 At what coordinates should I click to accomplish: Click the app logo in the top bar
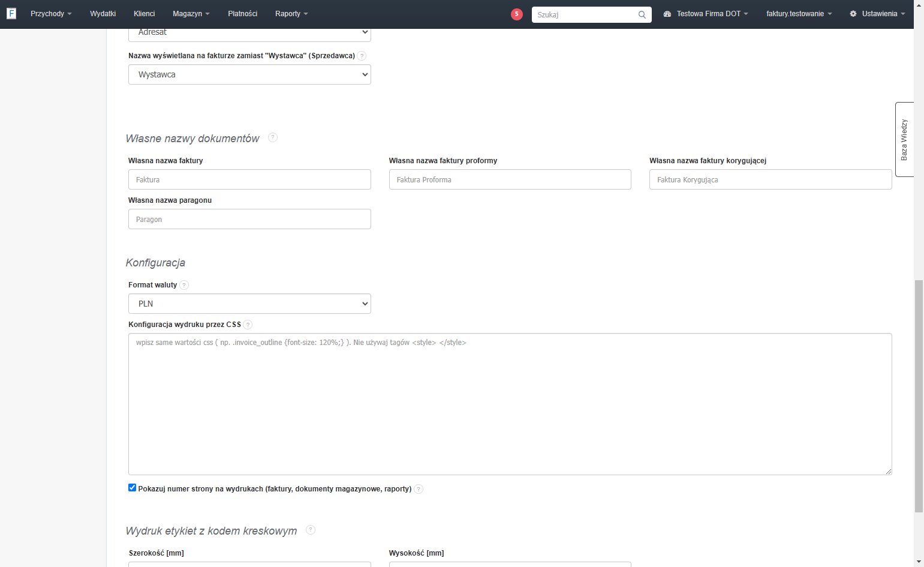click(11, 13)
